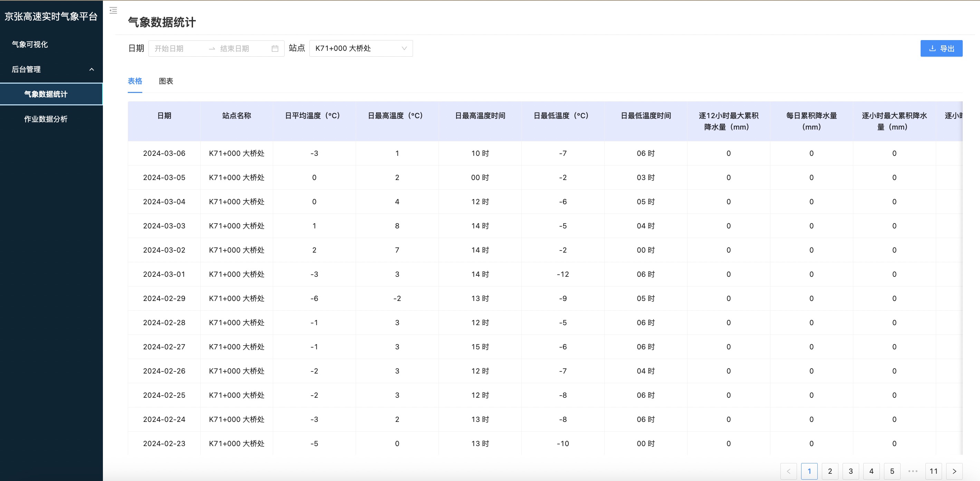Click the 后台管理 menu label
Viewport: 980px width, 481px height.
point(26,69)
